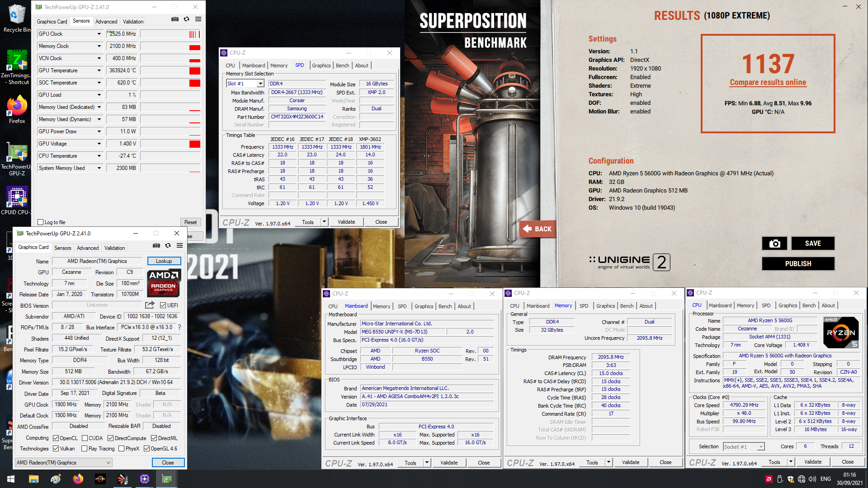Screen dimensions: 868x488
Task: Click AMD Radeon Software tray icon
Action: [769, 479]
